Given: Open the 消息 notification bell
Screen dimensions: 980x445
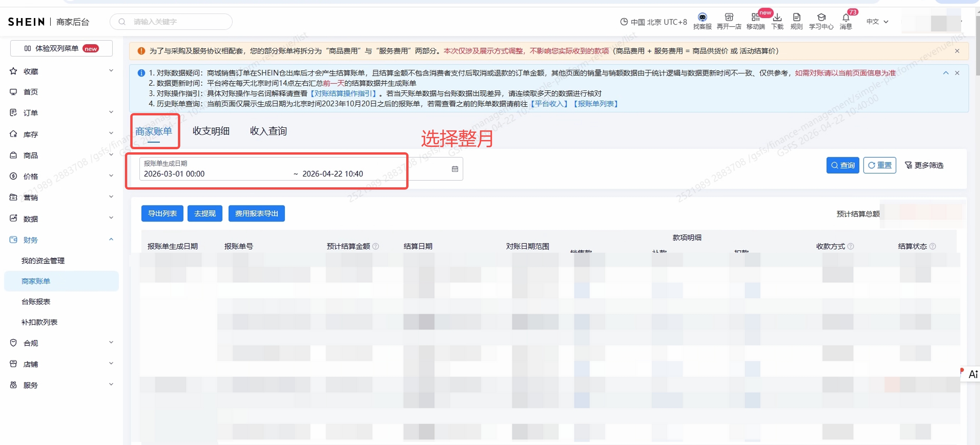Looking at the screenshot, I should pos(845,18).
